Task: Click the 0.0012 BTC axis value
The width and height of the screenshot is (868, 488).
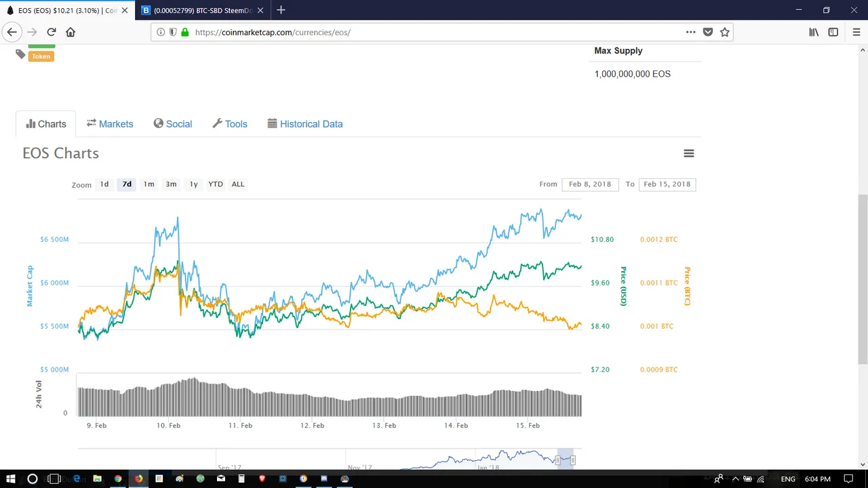Action: click(x=658, y=239)
